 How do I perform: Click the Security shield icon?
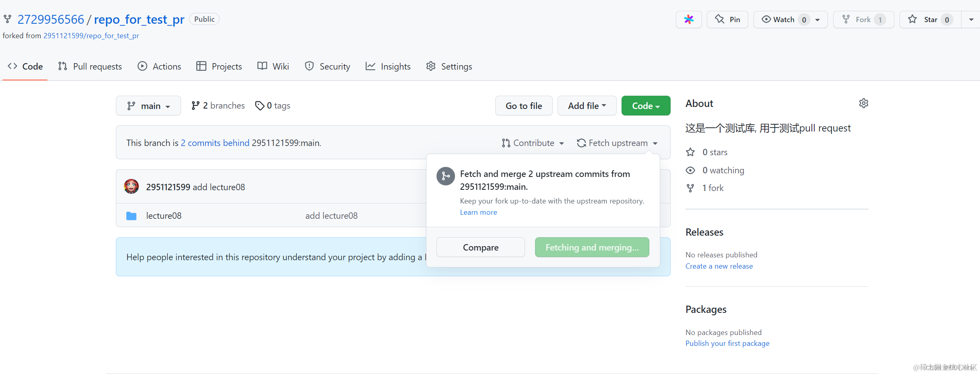(x=309, y=66)
